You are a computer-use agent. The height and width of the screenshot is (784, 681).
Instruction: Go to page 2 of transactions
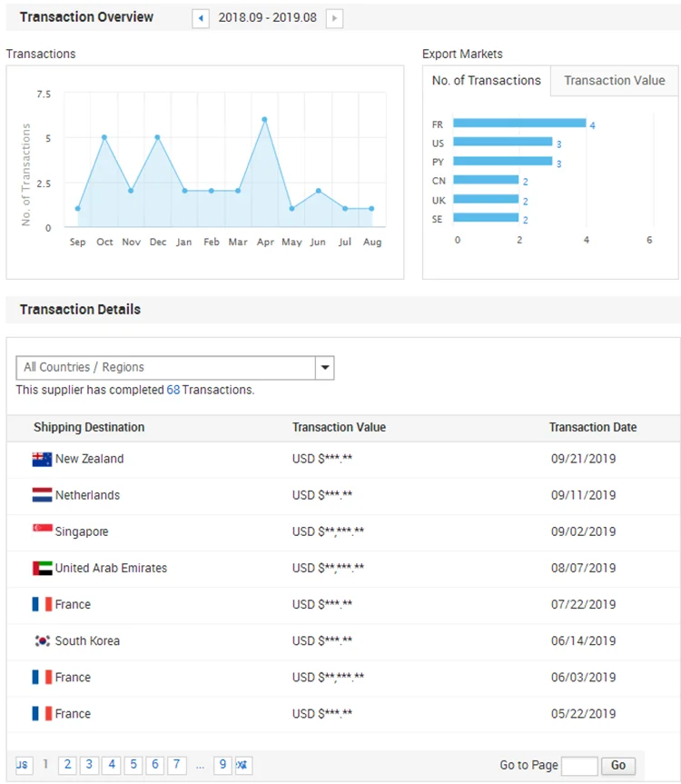pos(67,765)
